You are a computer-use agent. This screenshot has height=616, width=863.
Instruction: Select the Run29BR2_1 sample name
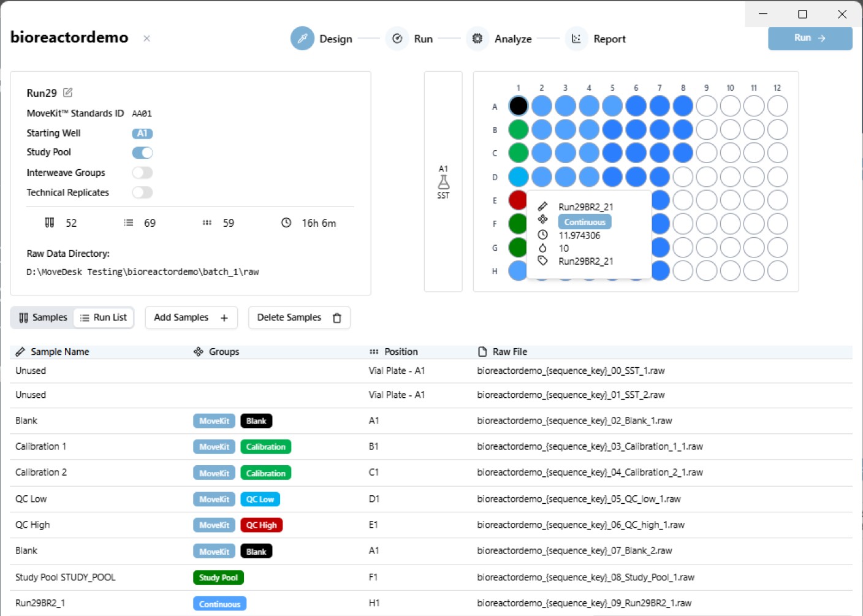[40, 603]
